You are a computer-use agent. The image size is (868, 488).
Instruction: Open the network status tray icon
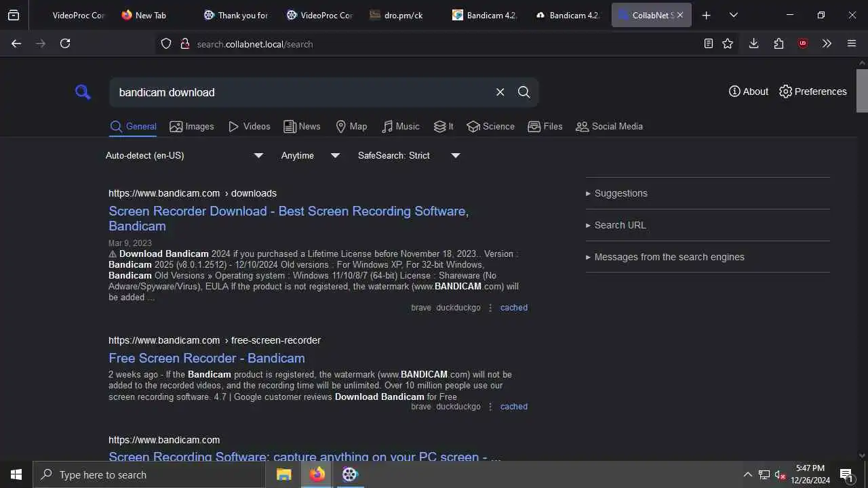click(764, 474)
